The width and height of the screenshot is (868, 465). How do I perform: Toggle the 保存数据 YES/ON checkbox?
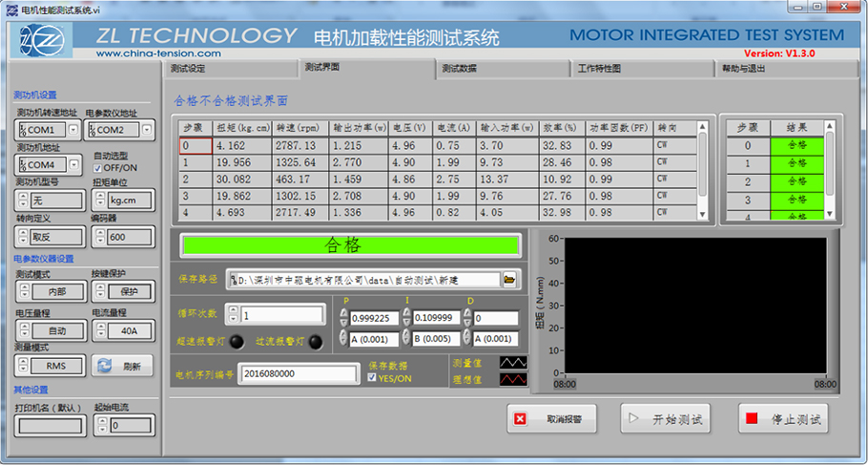coord(373,378)
